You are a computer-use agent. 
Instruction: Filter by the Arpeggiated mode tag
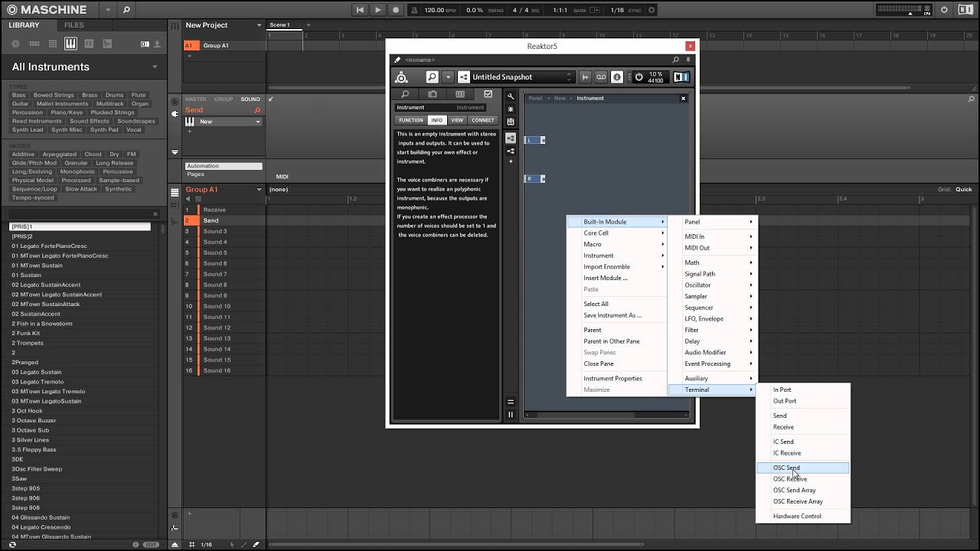[59, 155]
